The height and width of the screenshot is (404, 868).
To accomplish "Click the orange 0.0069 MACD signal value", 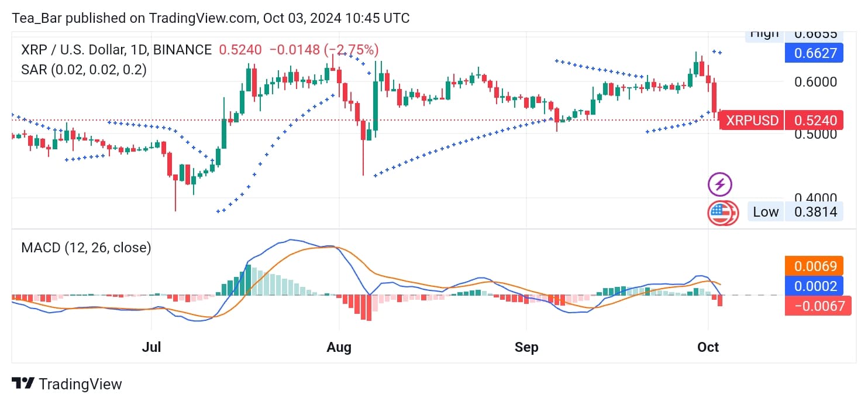I will click(815, 266).
